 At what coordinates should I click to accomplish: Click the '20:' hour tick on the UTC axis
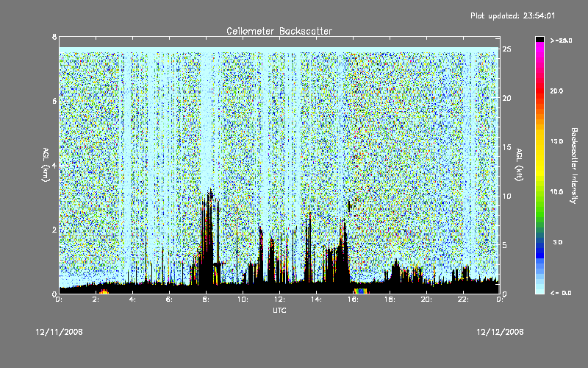[x=426, y=300]
